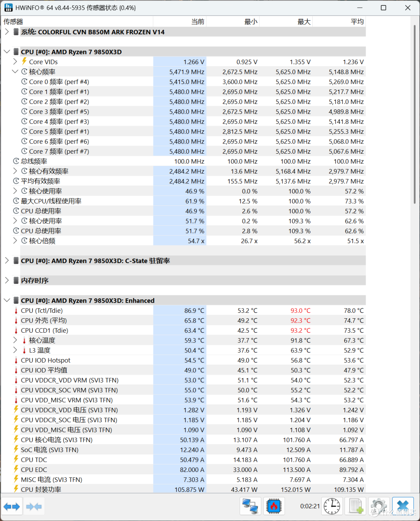Expand the 核心有效频率 row

[15, 171]
